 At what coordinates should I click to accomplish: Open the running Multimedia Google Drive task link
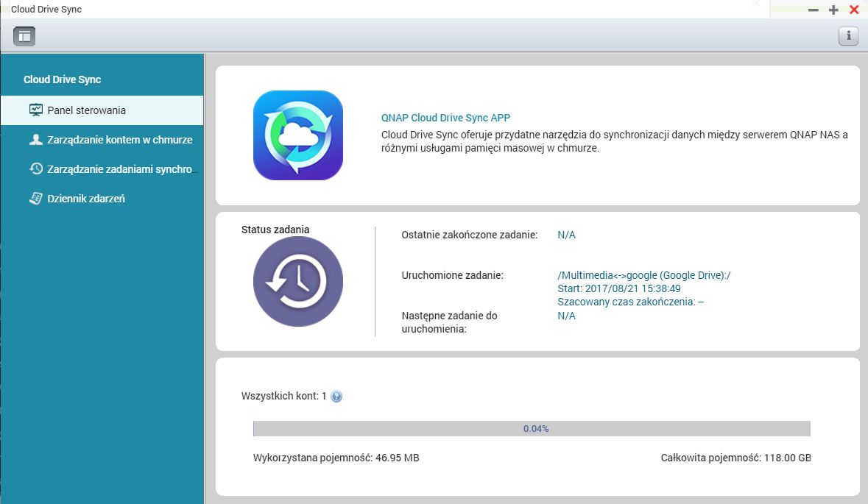coord(643,275)
